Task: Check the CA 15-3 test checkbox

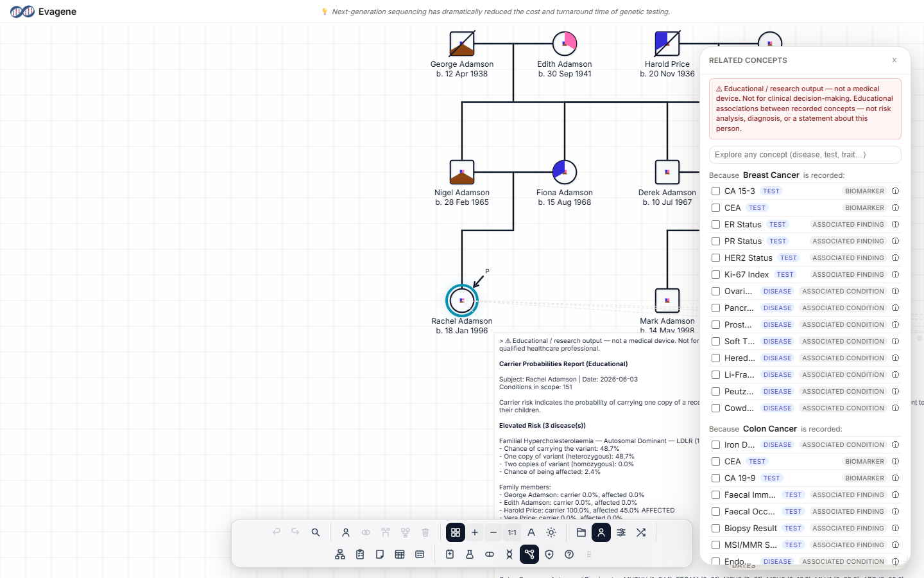Action: 715,191
